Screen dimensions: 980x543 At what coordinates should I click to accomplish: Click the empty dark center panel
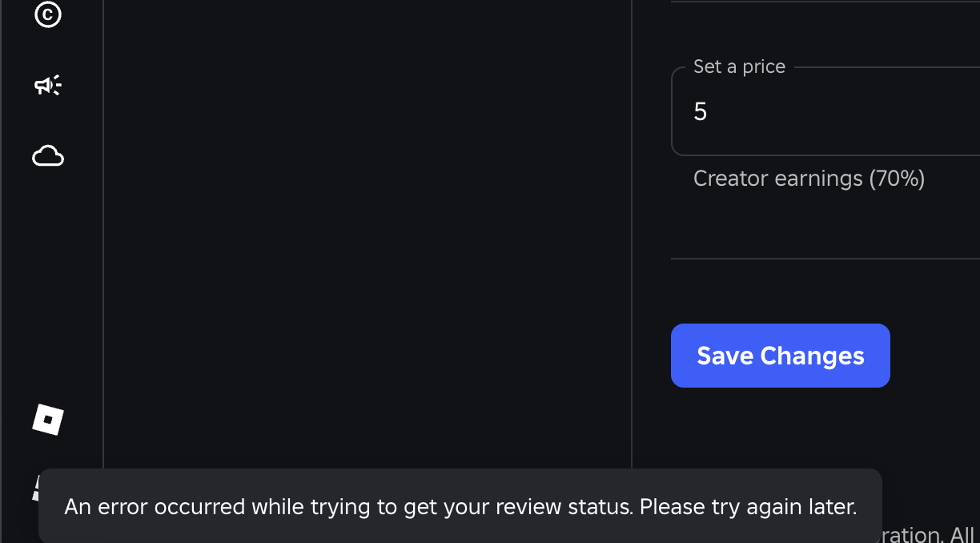click(367, 232)
